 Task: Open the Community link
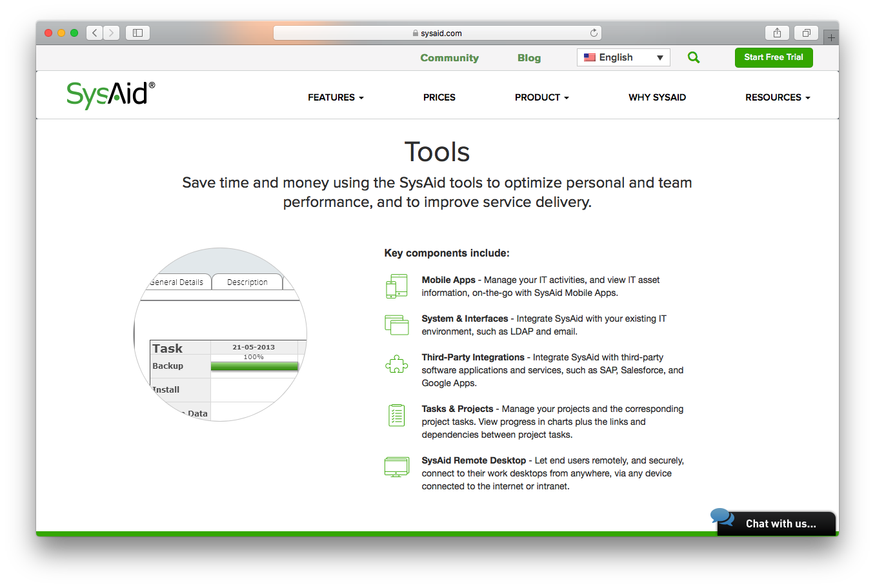pyautogui.click(x=450, y=58)
